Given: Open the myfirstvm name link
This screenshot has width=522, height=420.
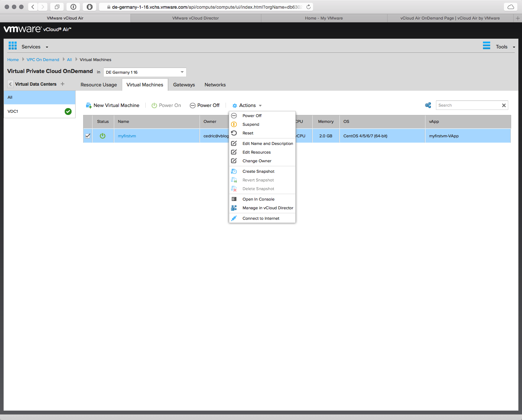Looking at the screenshot, I should pos(127,136).
